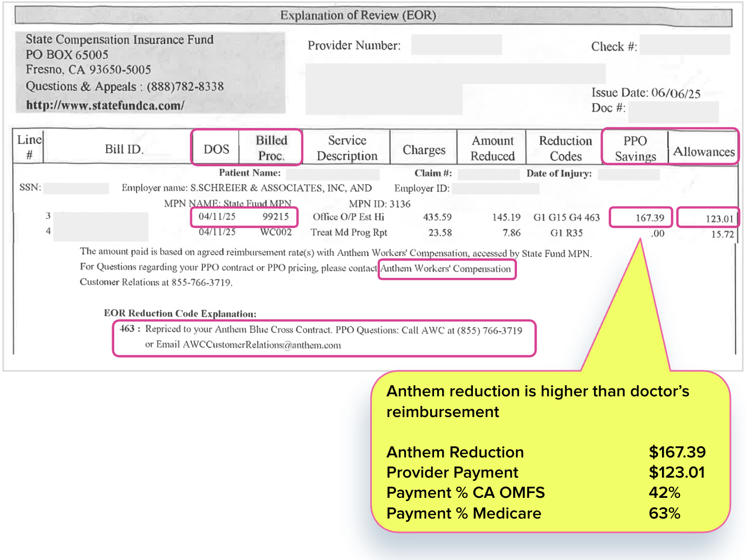Click the 'SSN:' label
The image size is (747, 560).
click(30, 187)
